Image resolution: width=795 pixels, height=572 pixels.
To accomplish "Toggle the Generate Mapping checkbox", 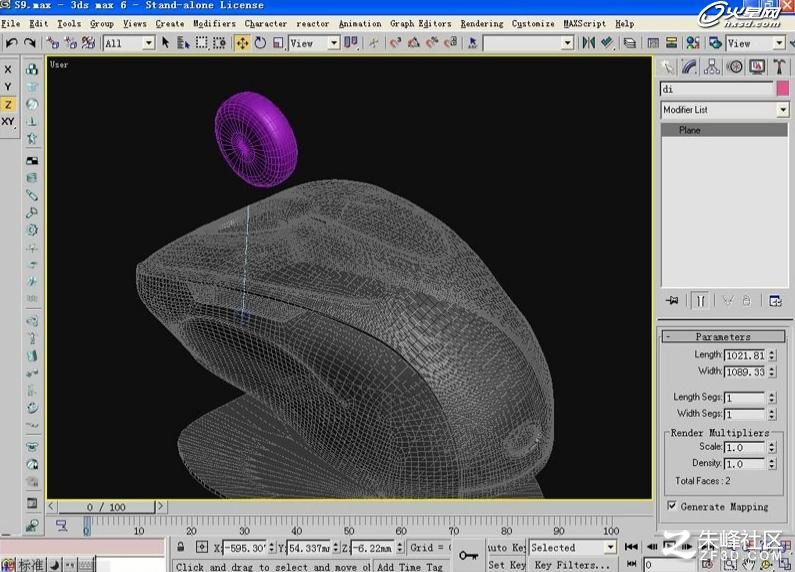I will point(671,506).
